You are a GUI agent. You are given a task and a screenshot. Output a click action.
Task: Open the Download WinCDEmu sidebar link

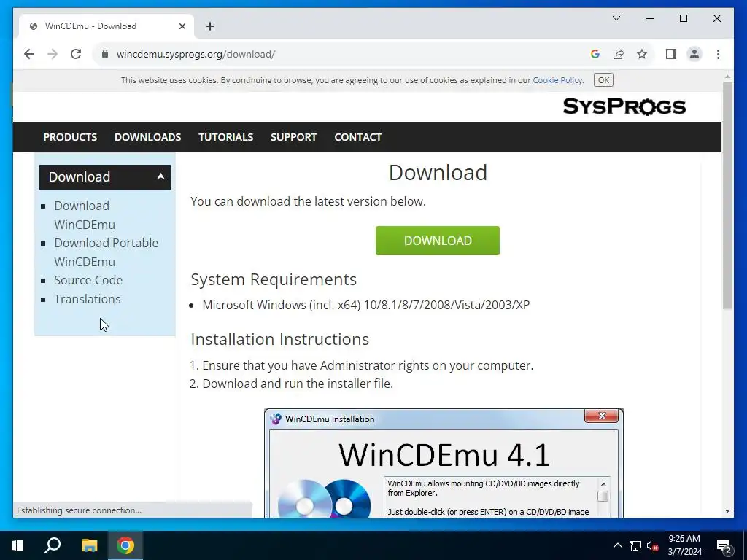coord(85,215)
